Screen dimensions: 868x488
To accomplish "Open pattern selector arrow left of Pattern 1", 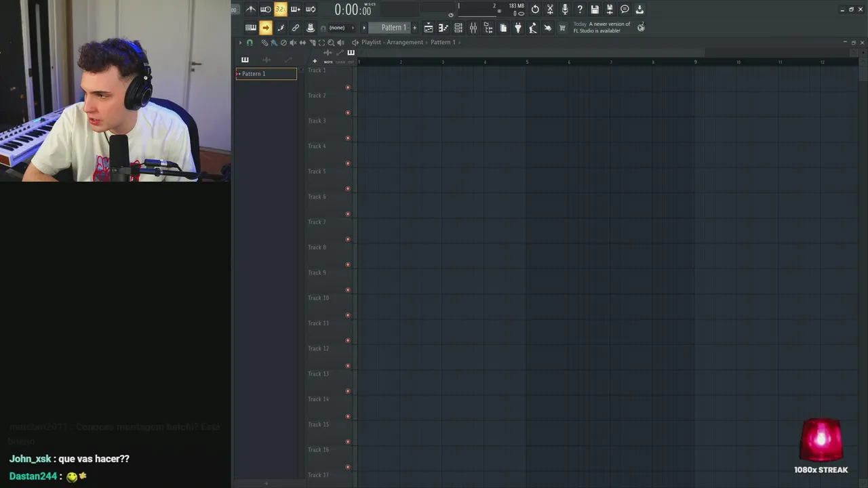I will click(x=364, y=28).
